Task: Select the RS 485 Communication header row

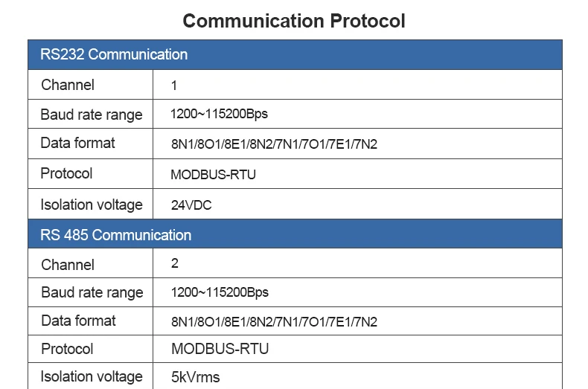Action: pos(295,234)
